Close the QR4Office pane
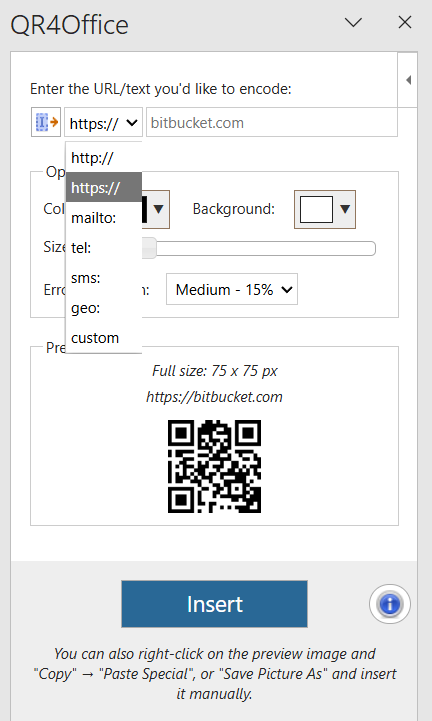432x721 pixels. (405, 22)
